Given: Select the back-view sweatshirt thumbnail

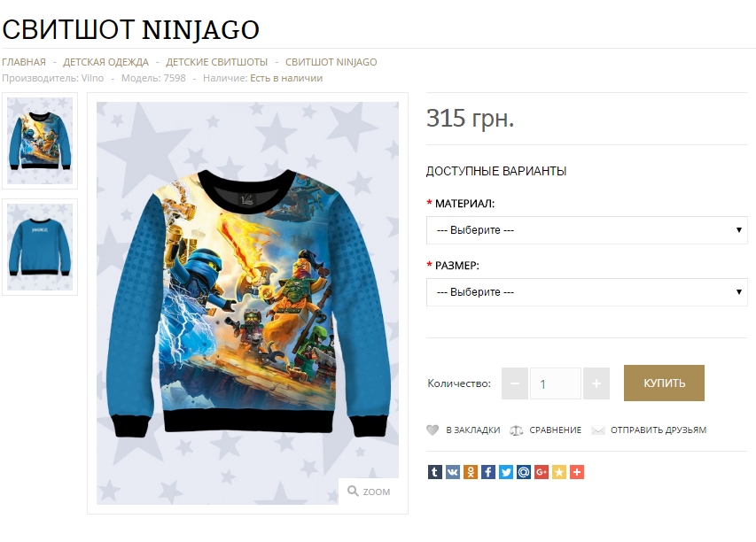Looking at the screenshot, I should pos(40,247).
